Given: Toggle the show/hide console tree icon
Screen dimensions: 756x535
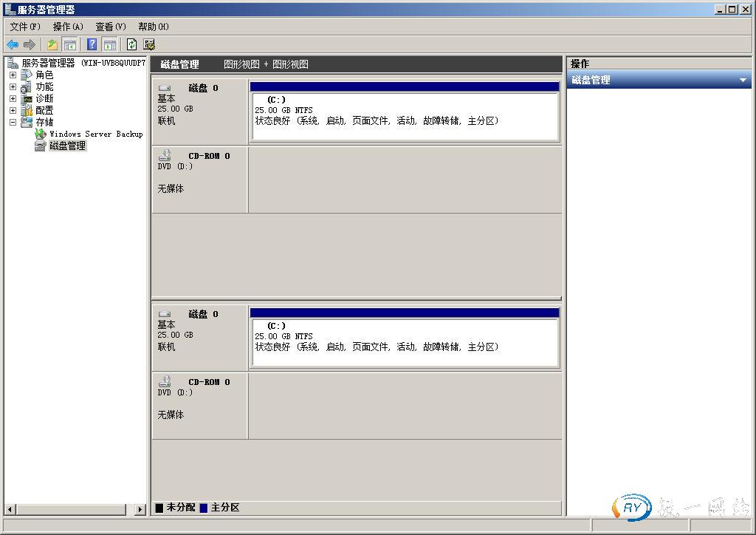Looking at the screenshot, I should point(69,44).
